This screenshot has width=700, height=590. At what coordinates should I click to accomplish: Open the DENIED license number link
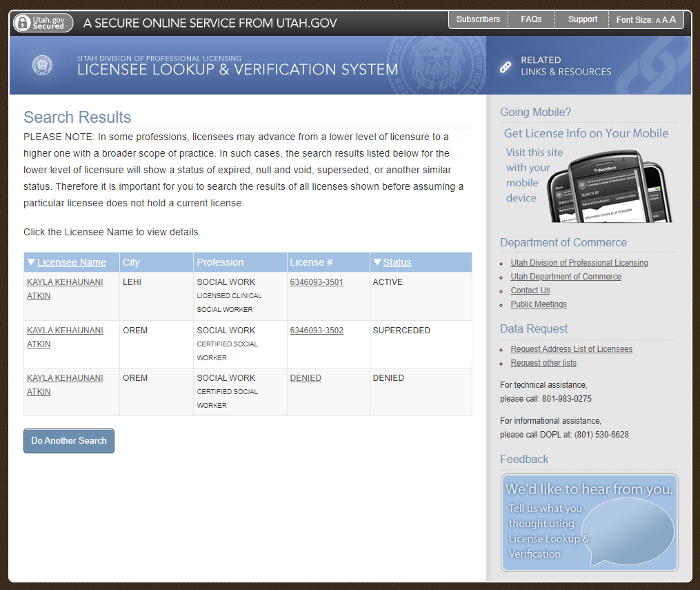click(x=306, y=378)
